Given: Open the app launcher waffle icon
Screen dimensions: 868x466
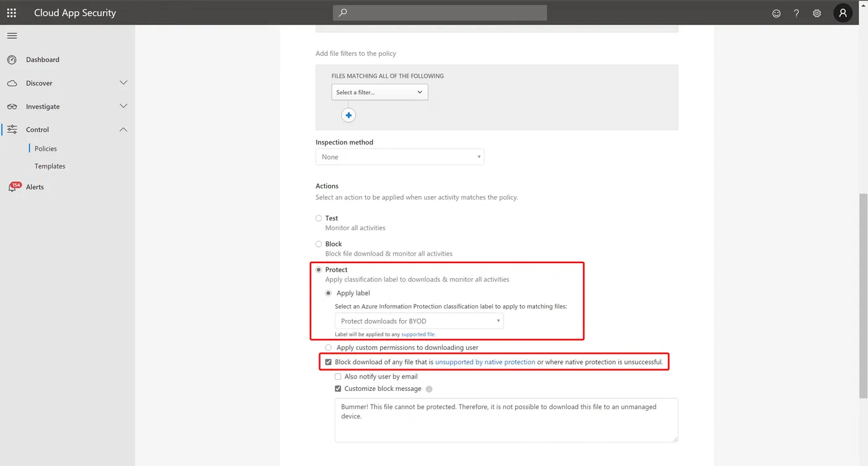Looking at the screenshot, I should click(x=12, y=12).
